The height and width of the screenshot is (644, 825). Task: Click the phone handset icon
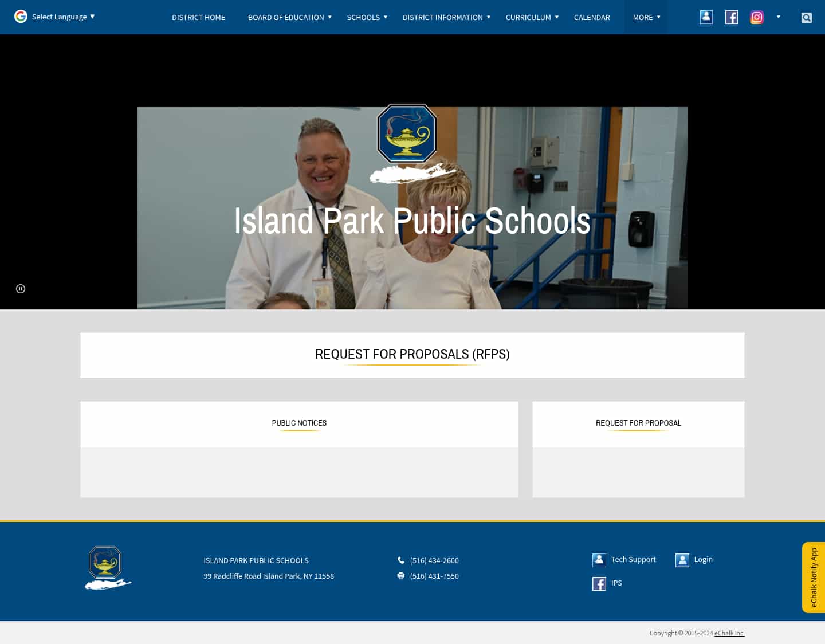point(401,560)
